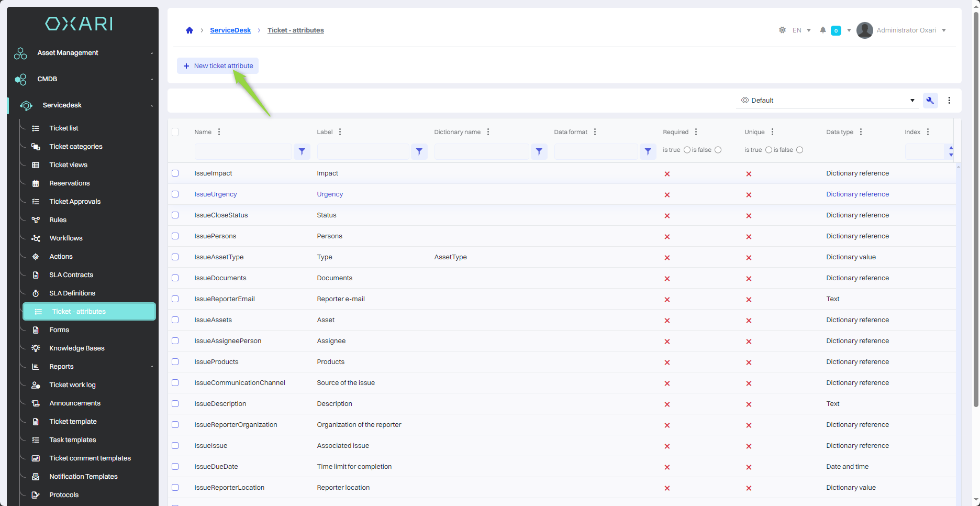Screen dimensions: 980x506
Task: Click the filter icon for Dictionary name column
Action: click(x=539, y=151)
